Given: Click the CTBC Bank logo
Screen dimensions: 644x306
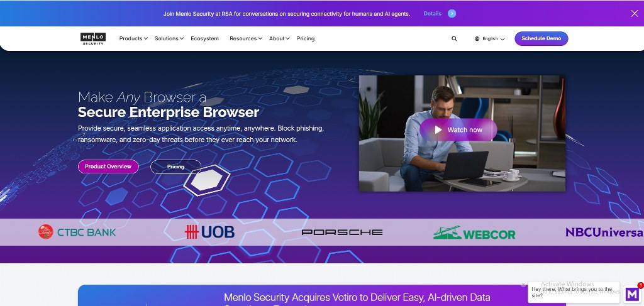Looking at the screenshot, I should pyautogui.click(x=77, y=232).
